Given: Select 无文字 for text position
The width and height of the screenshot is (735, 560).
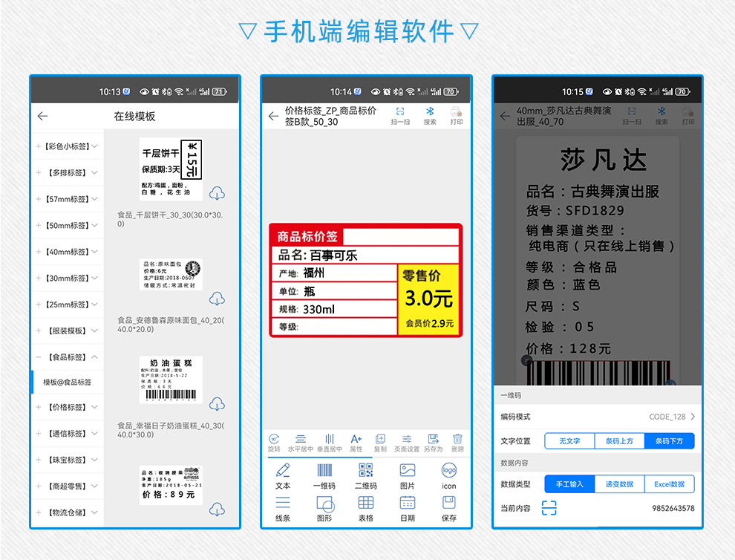Looking at the screenshot, I should pyautogui.click(x=569, y=441).
